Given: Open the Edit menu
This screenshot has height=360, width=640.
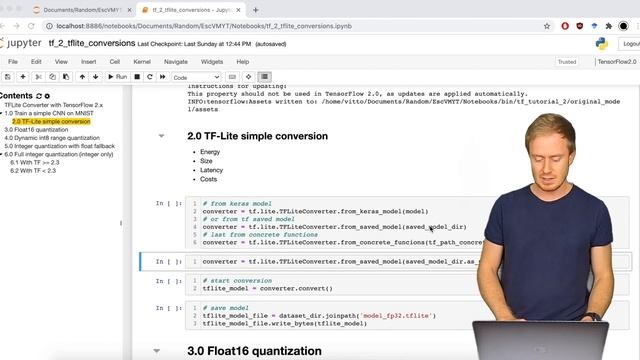Looking at the screenshot, I should pos(36,62).
